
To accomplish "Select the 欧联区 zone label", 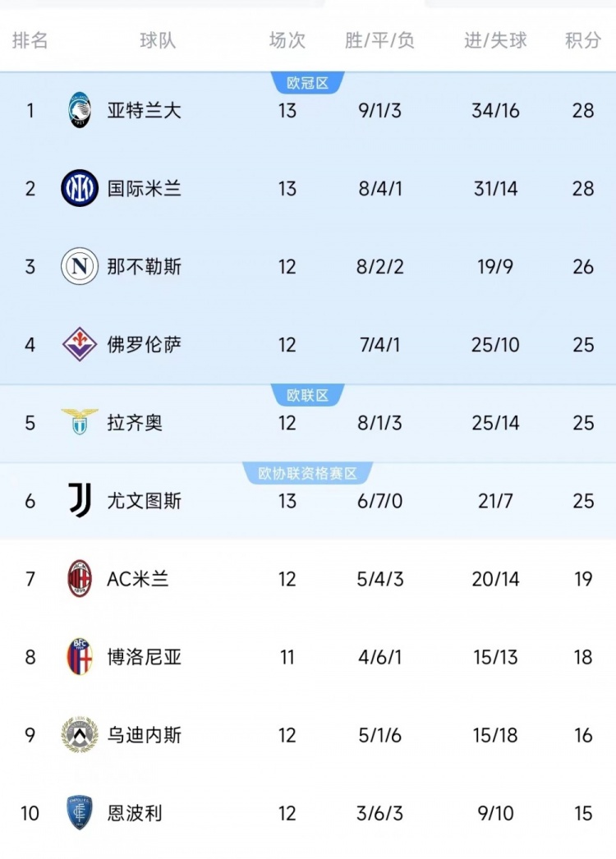I will tap(307, 395).
